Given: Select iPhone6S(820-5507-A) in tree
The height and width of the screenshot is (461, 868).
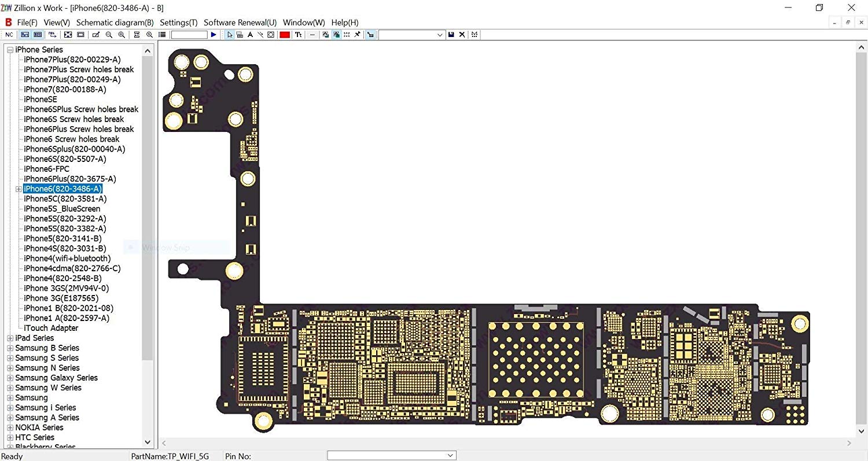Looking at the screenshot, I should coord(65,158).
